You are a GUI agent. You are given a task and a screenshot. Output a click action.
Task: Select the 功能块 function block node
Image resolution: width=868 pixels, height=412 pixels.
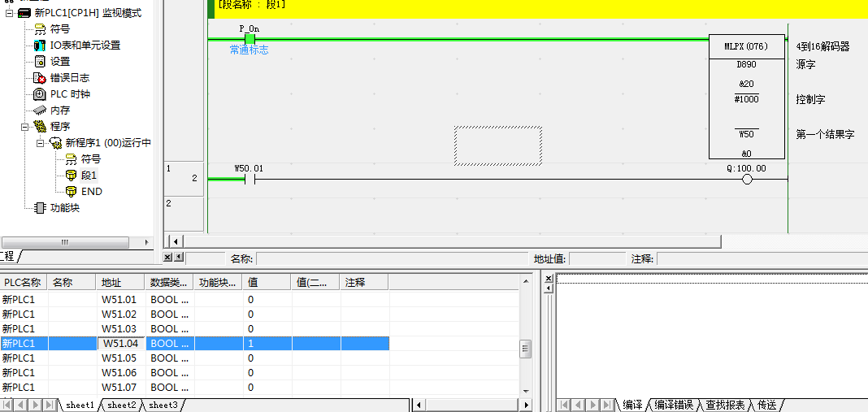pyautogui.click(x=64, y=208)
